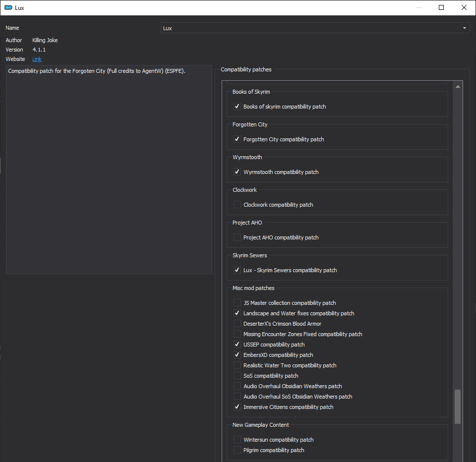Click the patches list scrollbar thumb
Image resolution: width=476 pixels, height=462 pixels.
point(458,406)
